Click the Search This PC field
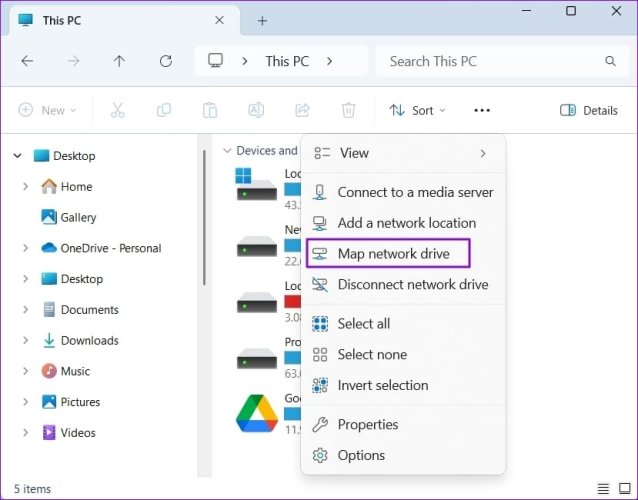638x500 pixels. pyautogui.click(x=503, y=61)
